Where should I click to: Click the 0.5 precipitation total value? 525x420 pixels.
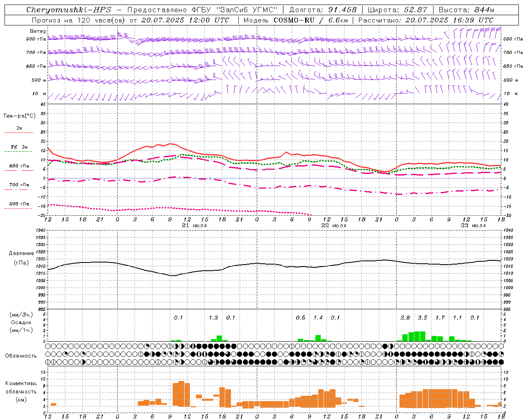tap(301, 318)
